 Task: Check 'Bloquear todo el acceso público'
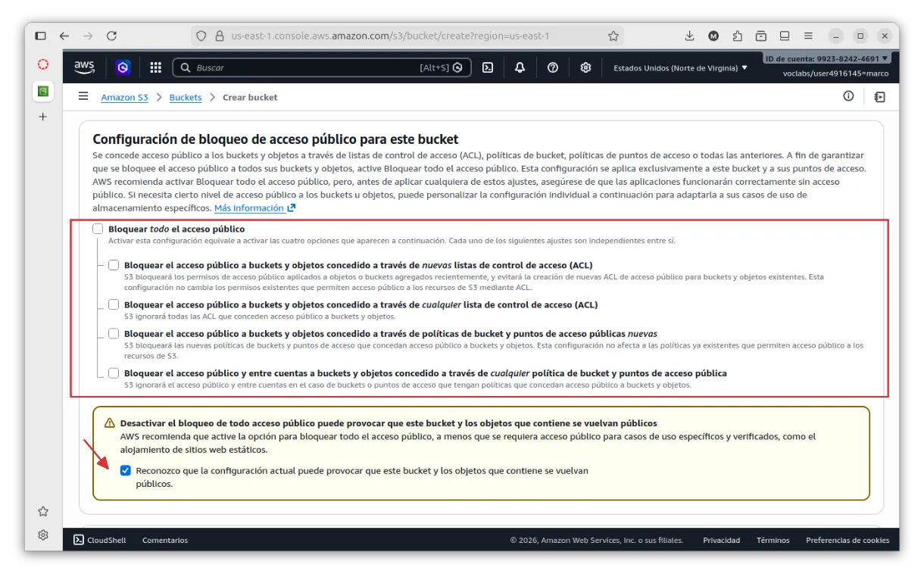(x=98, y=229)
